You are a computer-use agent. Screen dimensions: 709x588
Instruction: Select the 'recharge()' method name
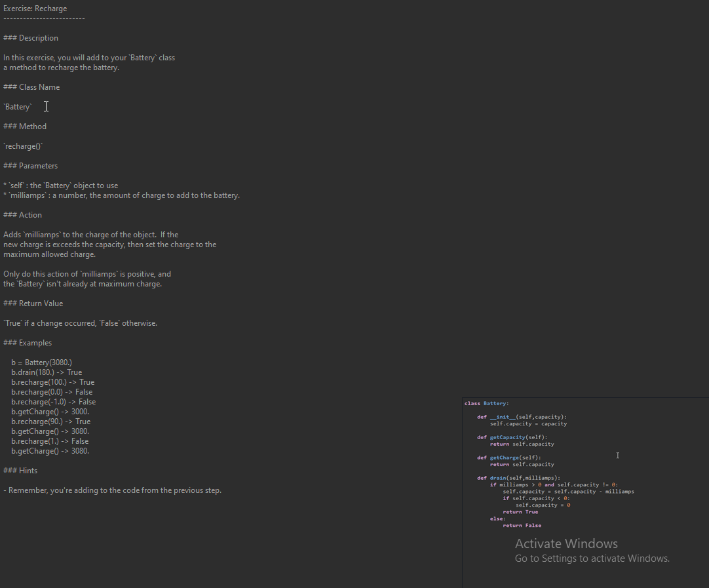coord(24,146)
